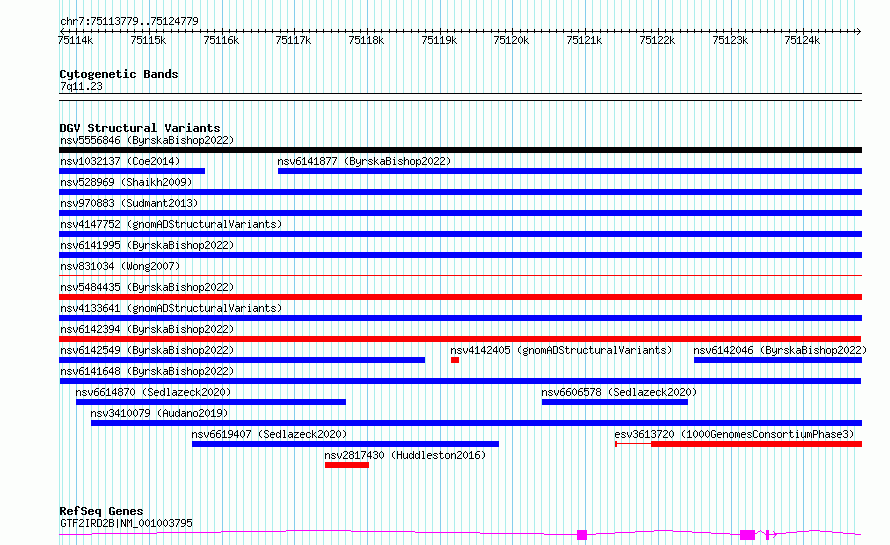The image size is (890, 545).
Task: Open the nsv6141648 (ByrskaBishop2022) label
Action: coord(147,371)
